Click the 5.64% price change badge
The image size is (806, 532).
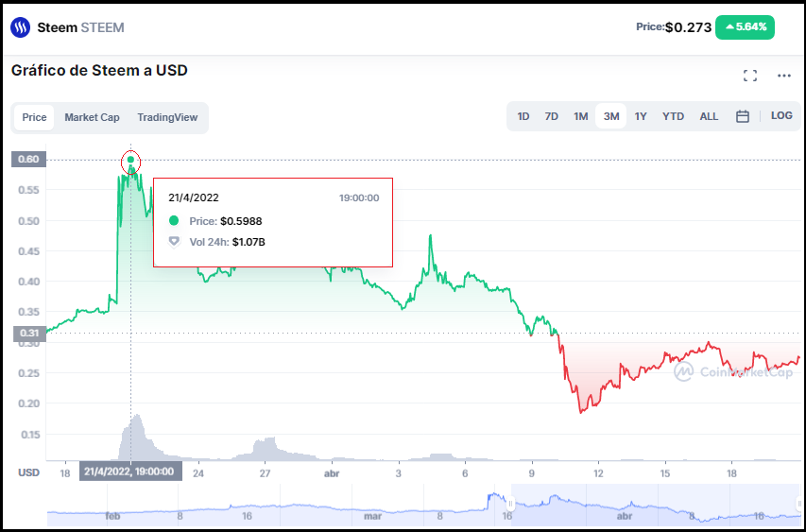tap(745, 27)
